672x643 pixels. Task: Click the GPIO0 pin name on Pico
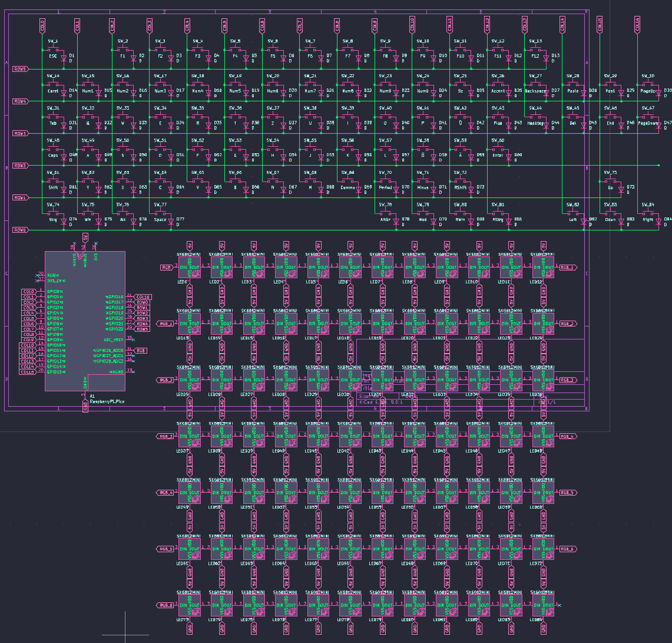pos(54,292)
